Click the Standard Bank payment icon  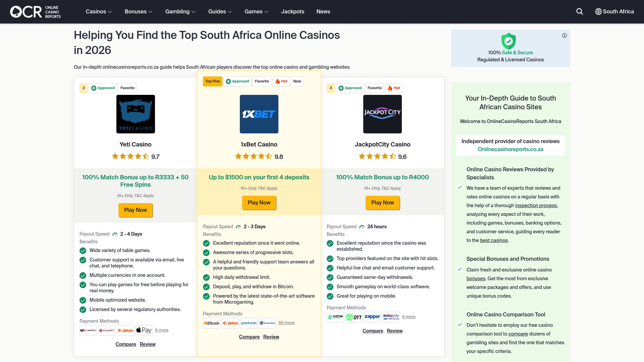[267, 323]
